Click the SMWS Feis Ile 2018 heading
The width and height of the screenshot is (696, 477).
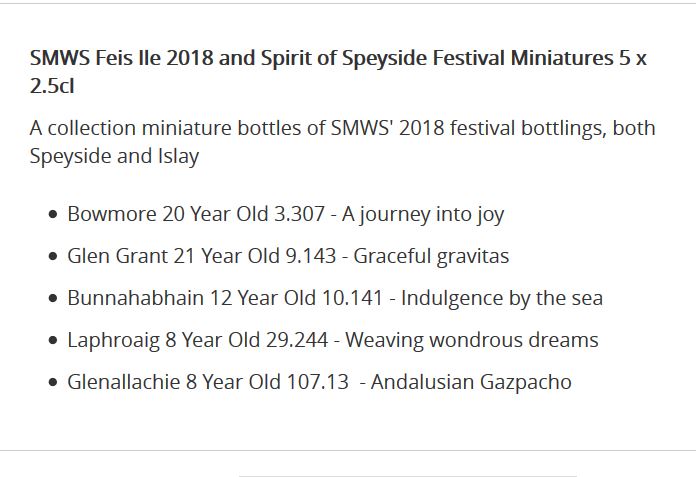coord(338,71)
